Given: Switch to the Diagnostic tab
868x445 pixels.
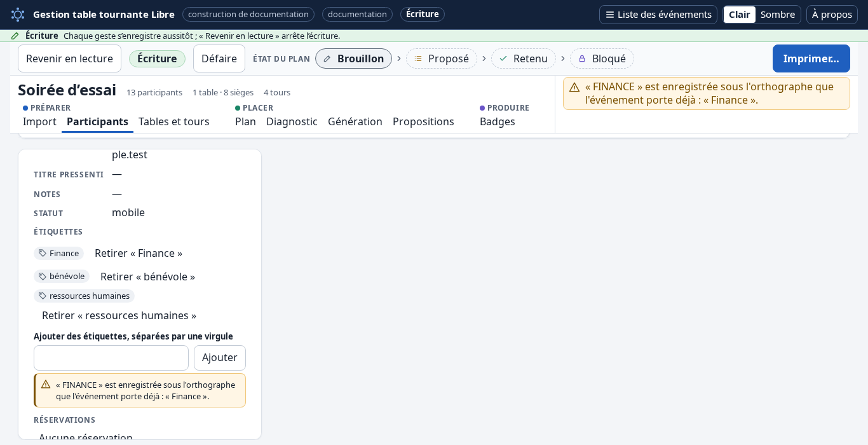Looking at the screenshot, I should 292,121.
